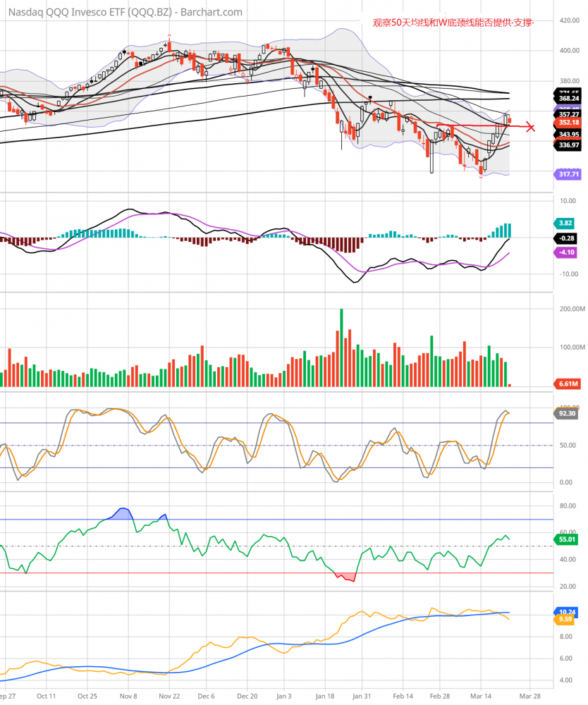Click the red 352.18 price tag
Image resolution: width=588 pixels, height=705 pixels.
coord(550,123)
